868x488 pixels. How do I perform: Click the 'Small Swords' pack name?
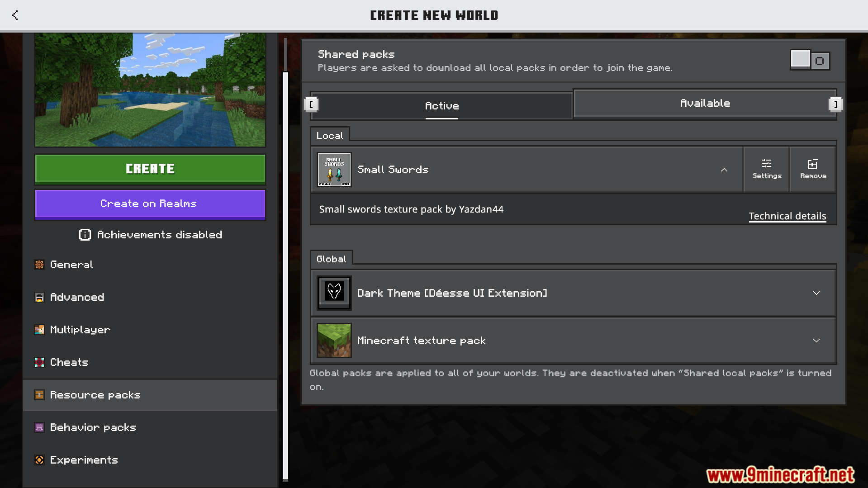(393, 170)
